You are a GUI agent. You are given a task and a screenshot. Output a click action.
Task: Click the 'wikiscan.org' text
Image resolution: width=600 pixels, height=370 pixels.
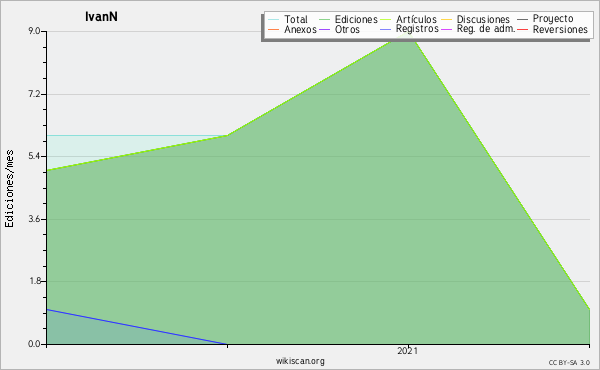pos(300,361)
